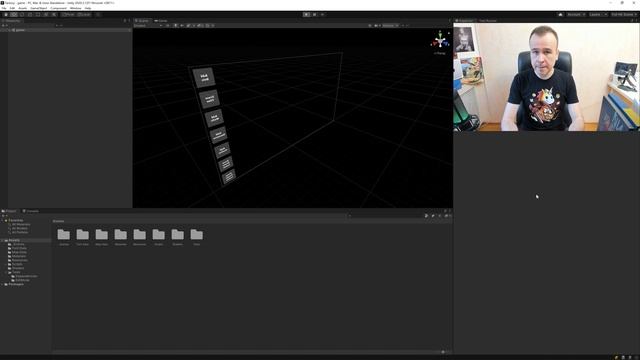
Task: Open the Help menu
Action: point(88,8)
